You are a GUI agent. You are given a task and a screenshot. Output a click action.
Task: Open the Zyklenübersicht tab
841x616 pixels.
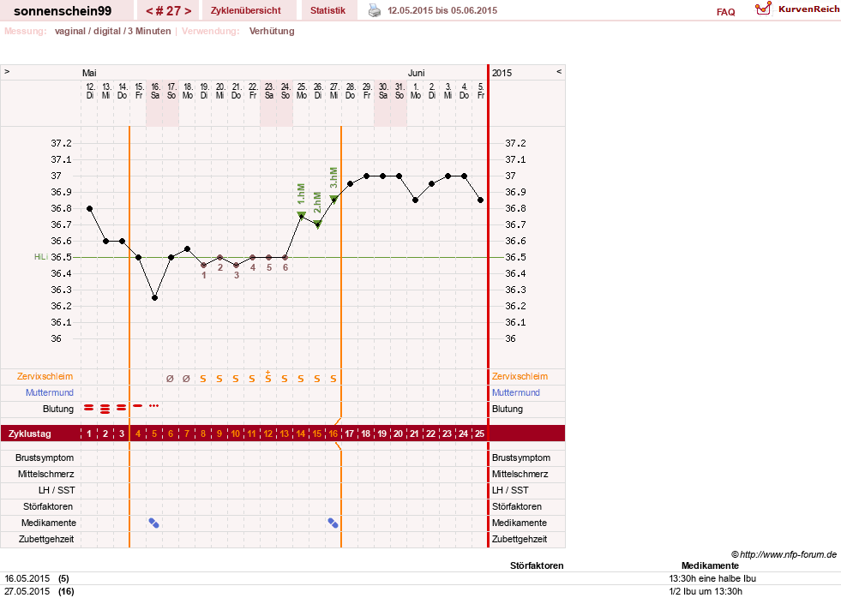(x=246, y=10)
